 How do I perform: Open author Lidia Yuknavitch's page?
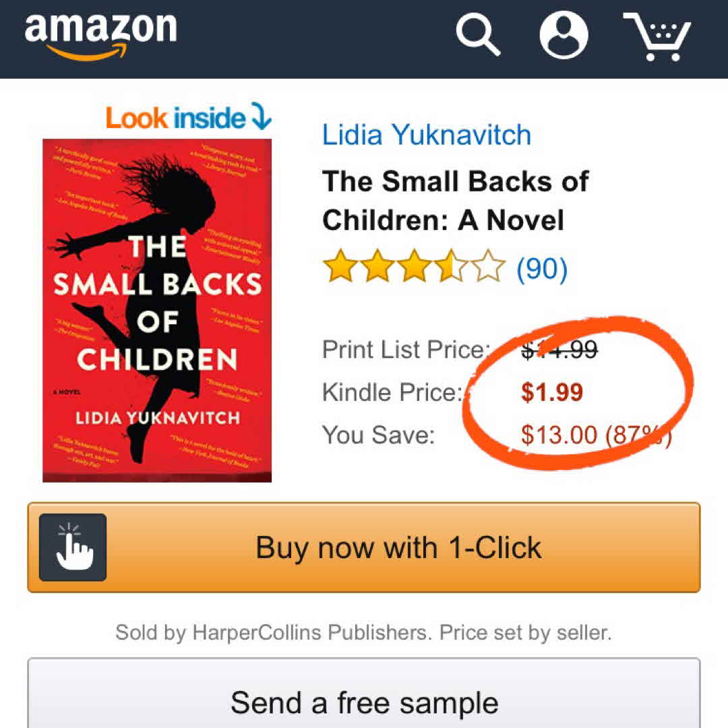[x=427, y=135]
